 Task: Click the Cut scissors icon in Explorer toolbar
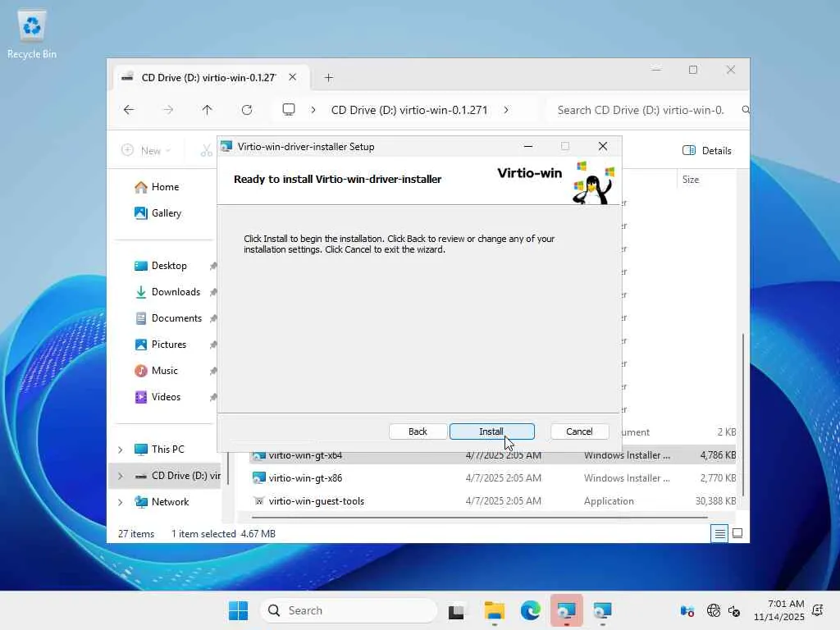206,151
